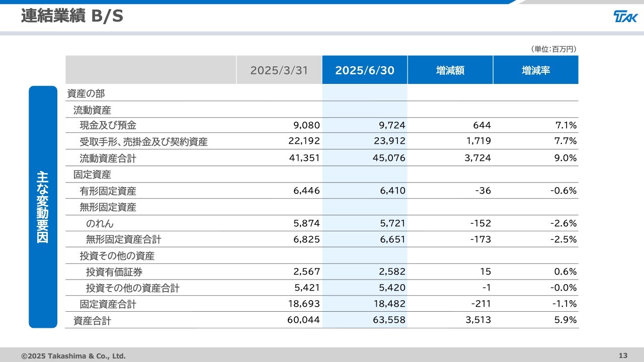Viewport: 644px width, 362px height.
Task: Select the 無形固定資産 row label
Action: 108,207
